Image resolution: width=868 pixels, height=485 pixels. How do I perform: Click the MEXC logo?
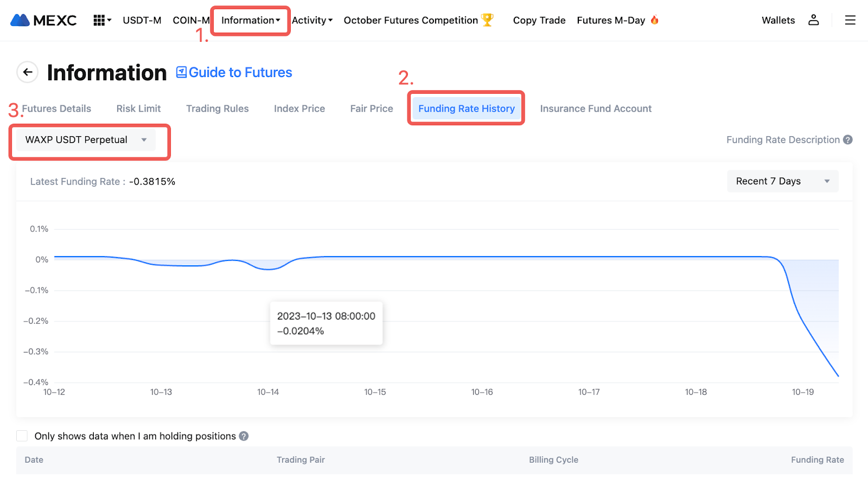[x=43, y=21]
